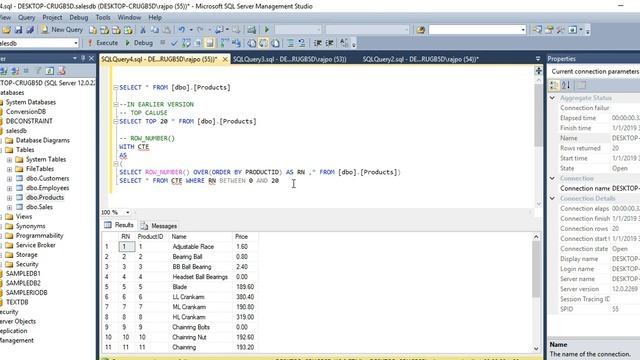
Task: Click the Object Explorer Filter icon
Action: (38, 71)
